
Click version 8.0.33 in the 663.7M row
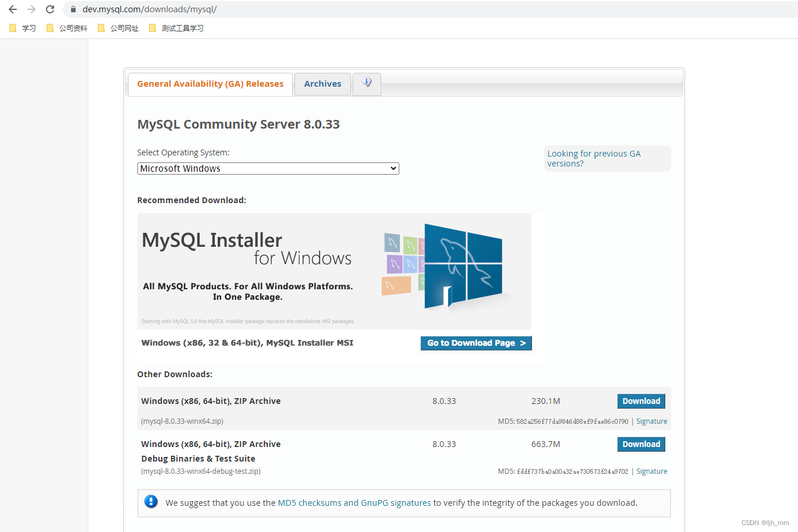444,444
